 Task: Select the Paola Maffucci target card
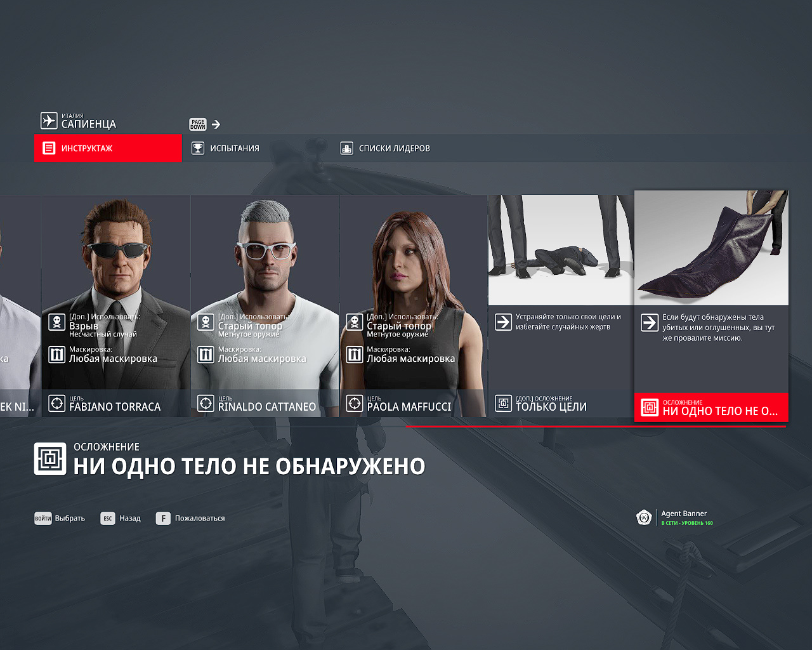coord(413,306)
